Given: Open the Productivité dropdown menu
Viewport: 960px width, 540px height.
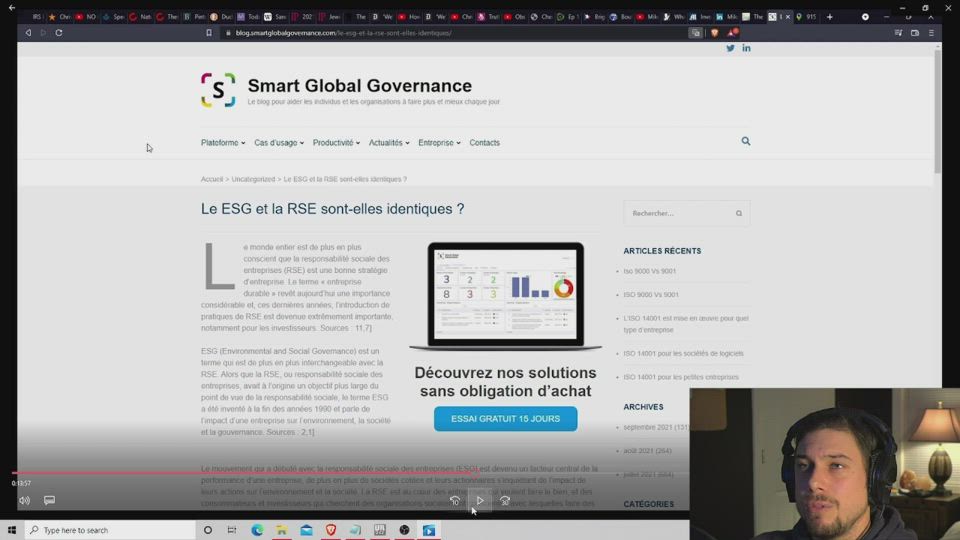Looking at the screenshot, I should pos(336,143).
